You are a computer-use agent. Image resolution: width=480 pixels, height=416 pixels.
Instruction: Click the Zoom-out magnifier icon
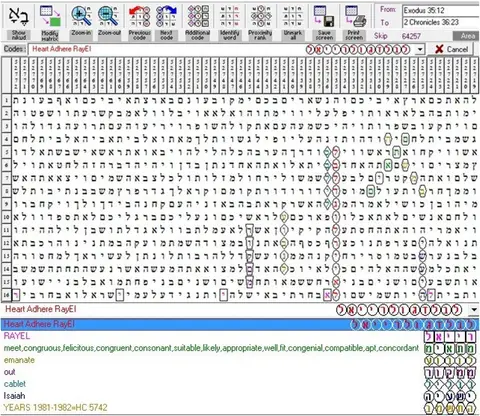[109, 16]
